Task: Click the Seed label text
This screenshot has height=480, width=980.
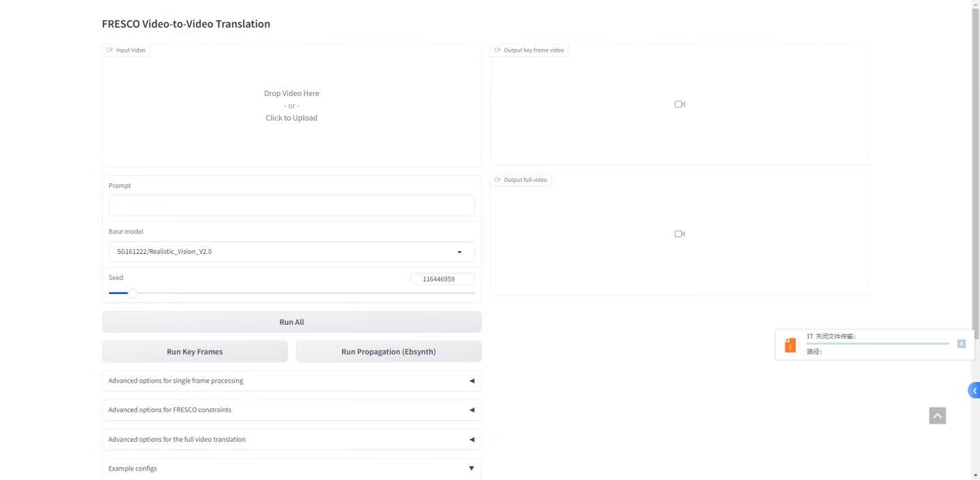Action: coord(116,277)
